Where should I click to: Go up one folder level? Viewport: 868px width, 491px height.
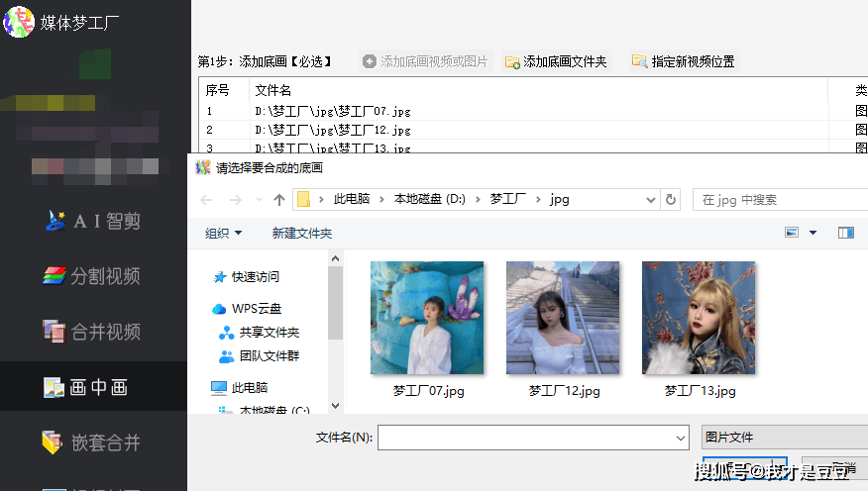tap(279, 200)
